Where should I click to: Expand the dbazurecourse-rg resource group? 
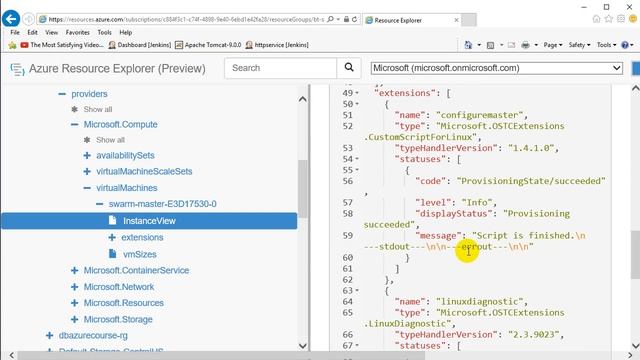coord(49,336)
